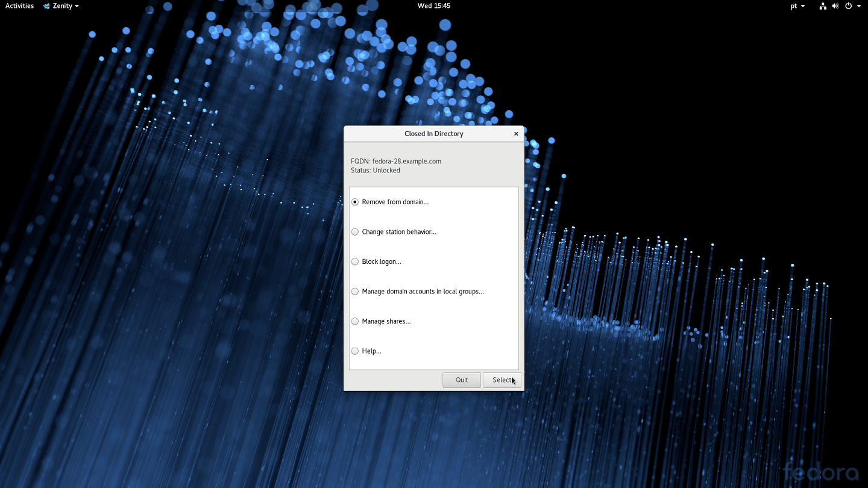Open the 'pt' keyboard layout dropdown
Image resolution: width=868 pixels, height=488 pixels.
coord(797,5)
